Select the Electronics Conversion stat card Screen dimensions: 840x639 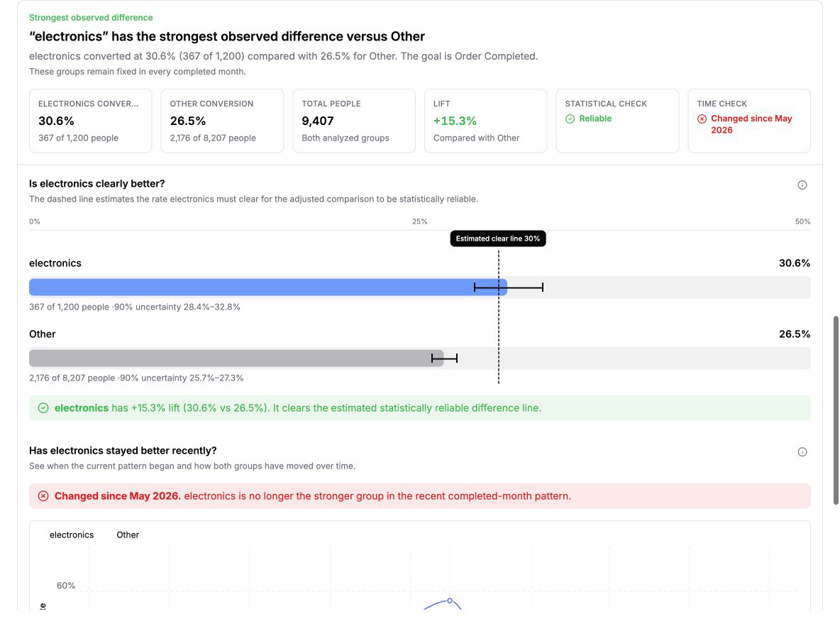point(91,121)
